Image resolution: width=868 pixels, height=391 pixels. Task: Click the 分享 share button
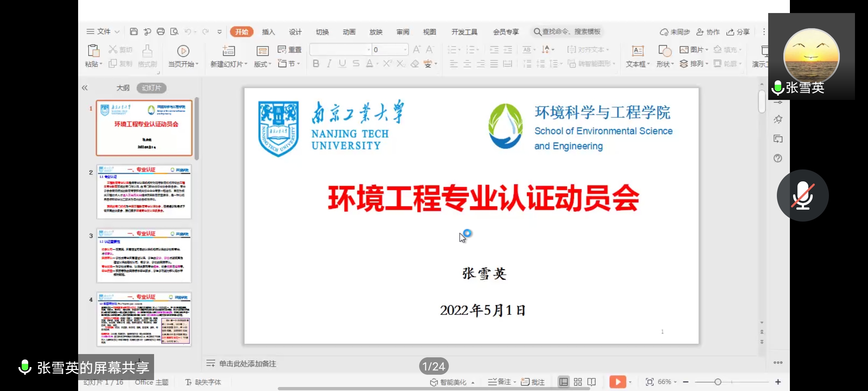pos(739,32)
